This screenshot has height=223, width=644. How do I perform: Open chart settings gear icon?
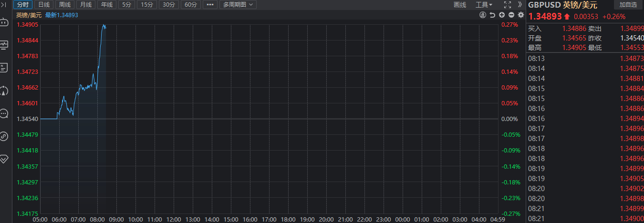(x=520, y=15)
